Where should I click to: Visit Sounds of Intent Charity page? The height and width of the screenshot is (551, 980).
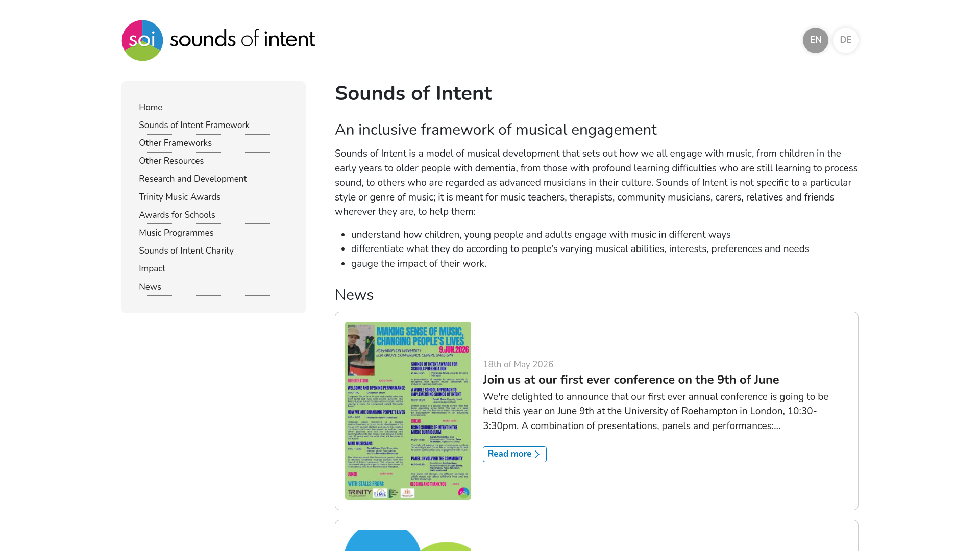point(213,251)
